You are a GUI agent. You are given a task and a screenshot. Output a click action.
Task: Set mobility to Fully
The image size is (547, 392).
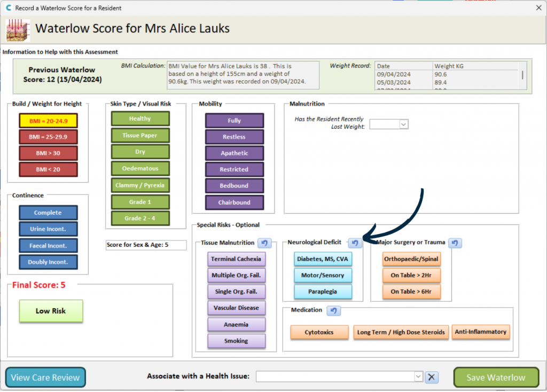(x=235, y=121)
